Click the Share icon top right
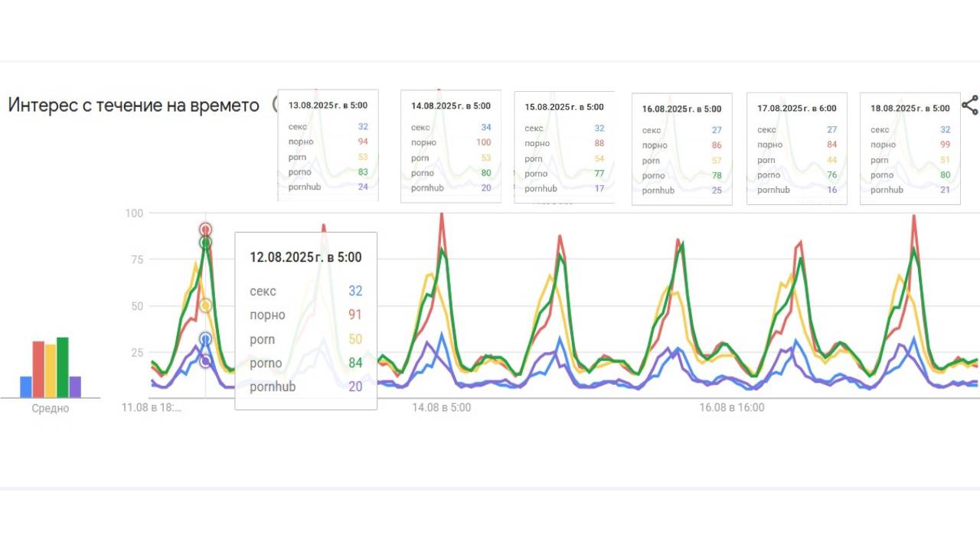980x551 pixels. click(x=969, y=106)
